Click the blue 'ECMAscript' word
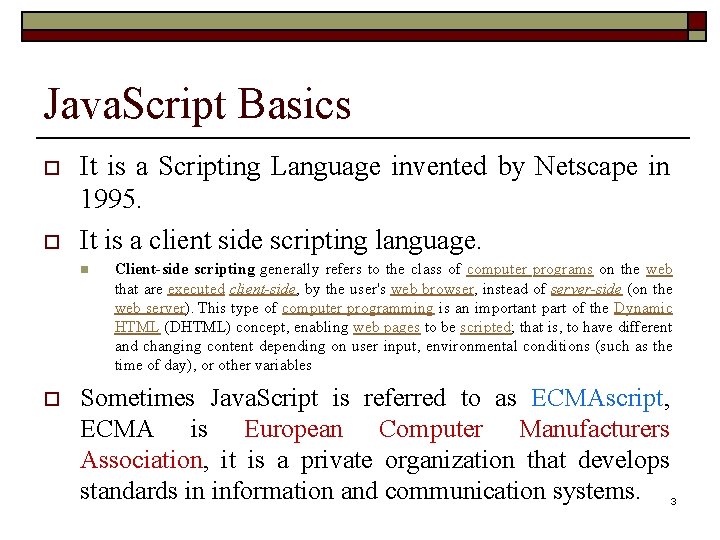 [597, 398]
